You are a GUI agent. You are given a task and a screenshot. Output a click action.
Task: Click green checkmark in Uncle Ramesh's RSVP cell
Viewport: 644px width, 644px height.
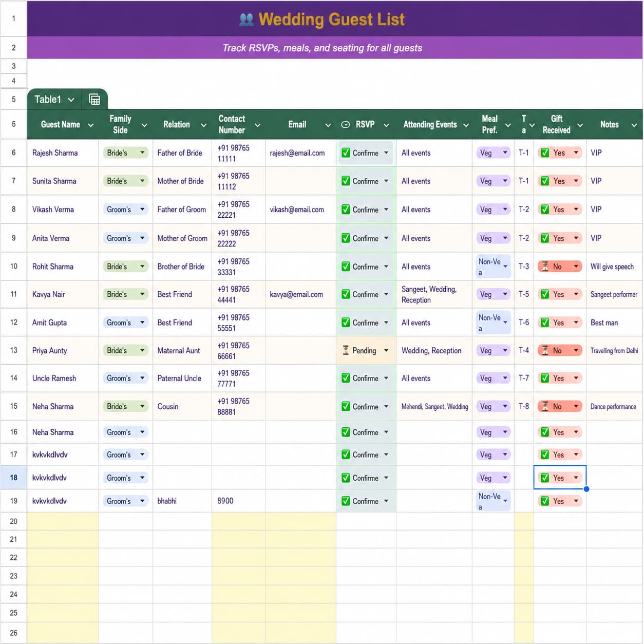(346, 378)
